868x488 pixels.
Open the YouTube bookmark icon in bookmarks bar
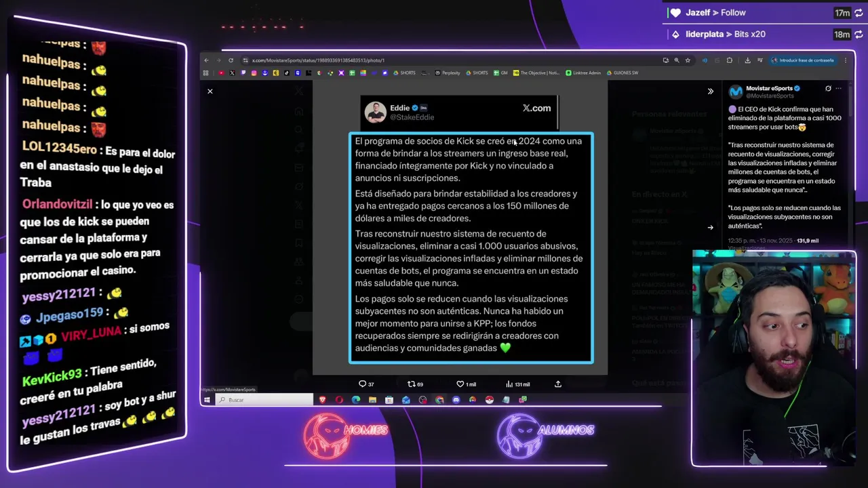[221, 73]
